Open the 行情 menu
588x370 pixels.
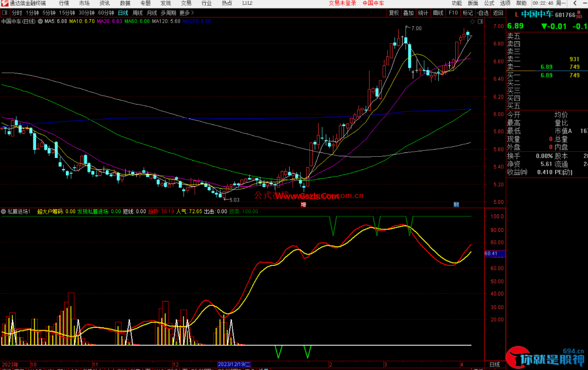click(x=64, y=3)
